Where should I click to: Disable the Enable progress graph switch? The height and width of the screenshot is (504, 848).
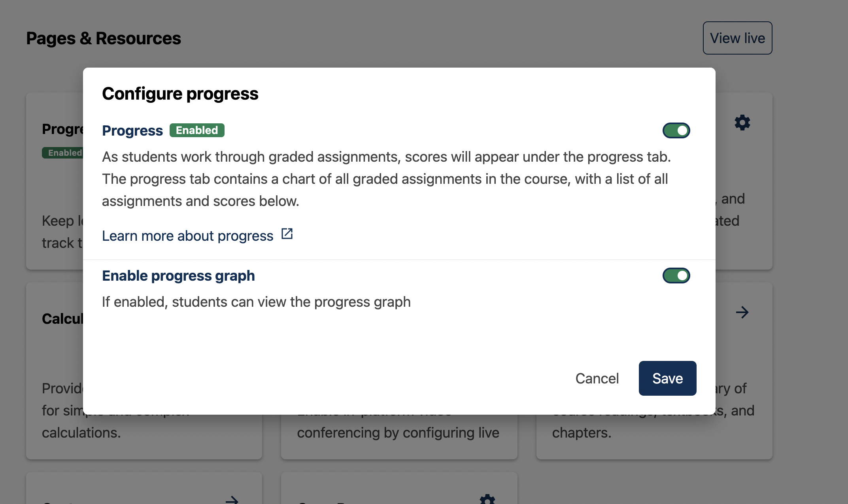click(676, 276)
